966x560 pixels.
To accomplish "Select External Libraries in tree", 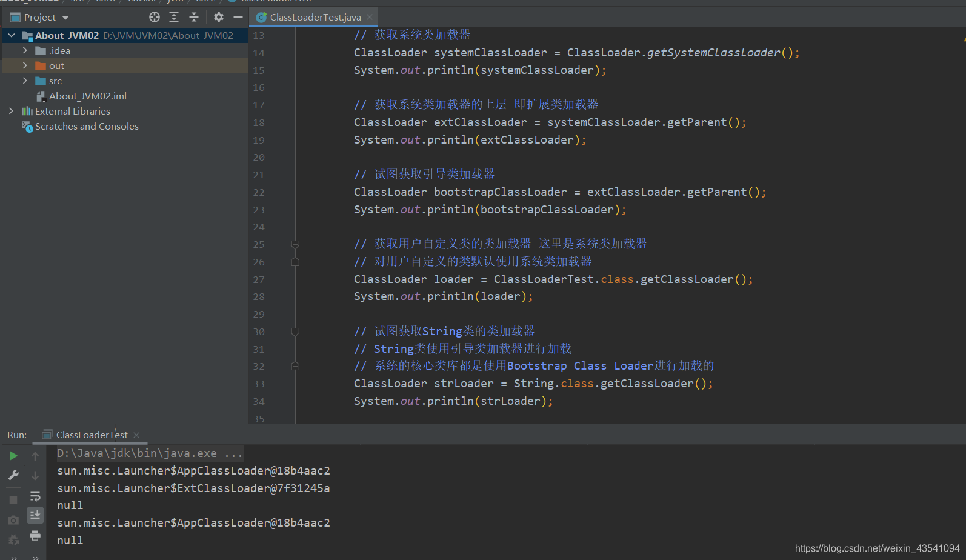I will click(x=73, y=111).
